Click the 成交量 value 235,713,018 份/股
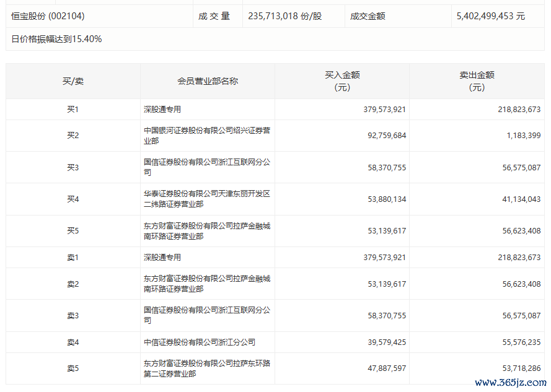The height and width of the screenshot is (392, 551). pyautogui.click(x=285, y=16)
